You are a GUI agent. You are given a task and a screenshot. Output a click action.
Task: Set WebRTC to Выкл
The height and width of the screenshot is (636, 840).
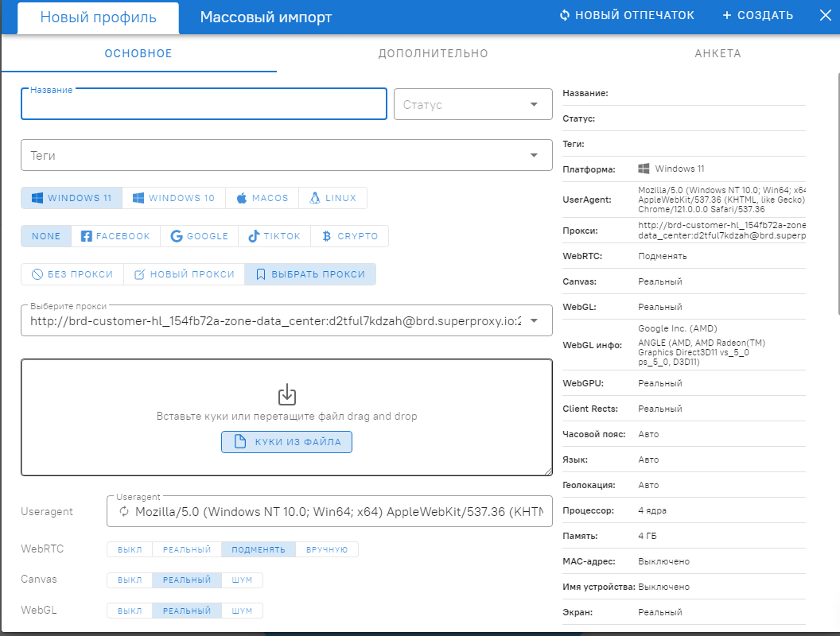click(130, 549)
